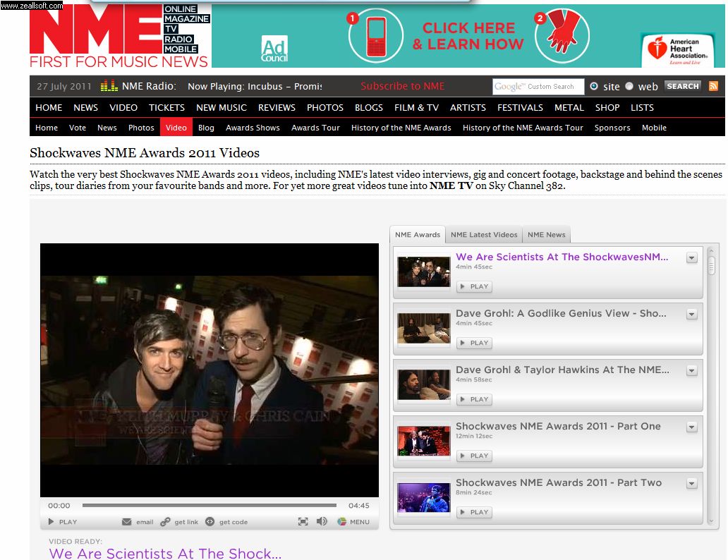Screen dimensions: 728x560
Task: Switch to the NME Awards tab
Action: [418, 234]
